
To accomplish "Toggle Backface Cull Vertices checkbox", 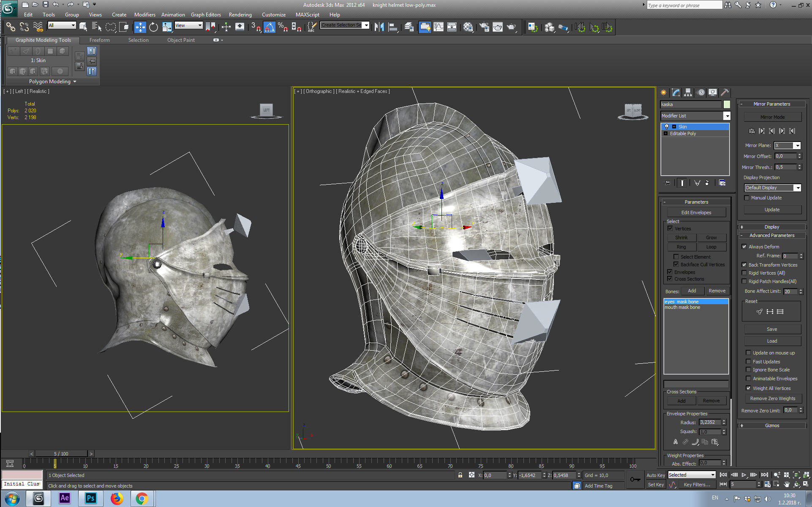I will pyautogui.click(x=676, y=264).
